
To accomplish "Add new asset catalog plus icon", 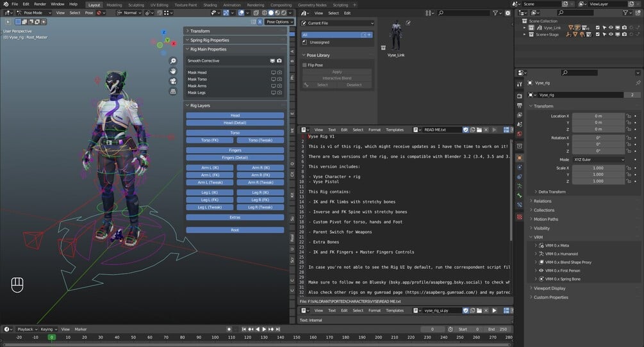I will pos(369,35).
